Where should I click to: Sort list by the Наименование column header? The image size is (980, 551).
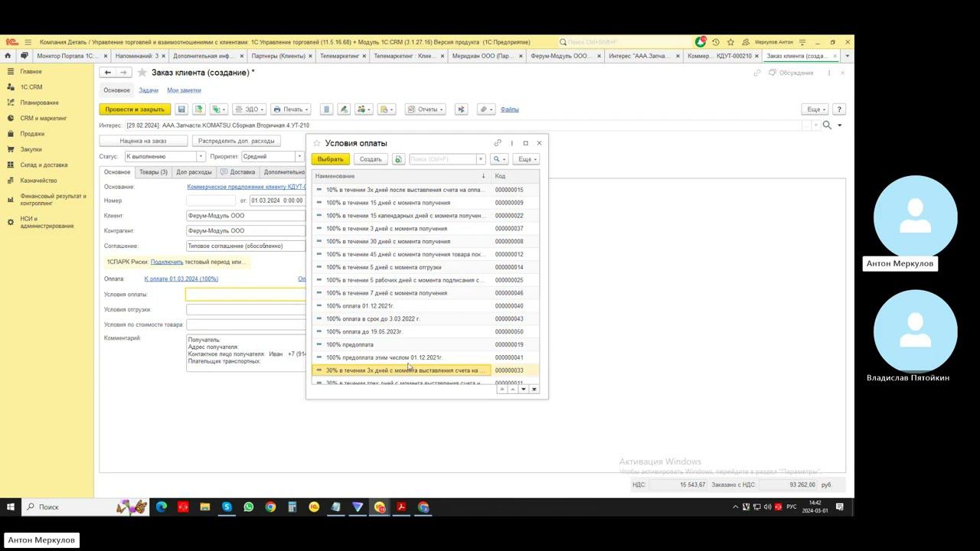coord(400,176)
